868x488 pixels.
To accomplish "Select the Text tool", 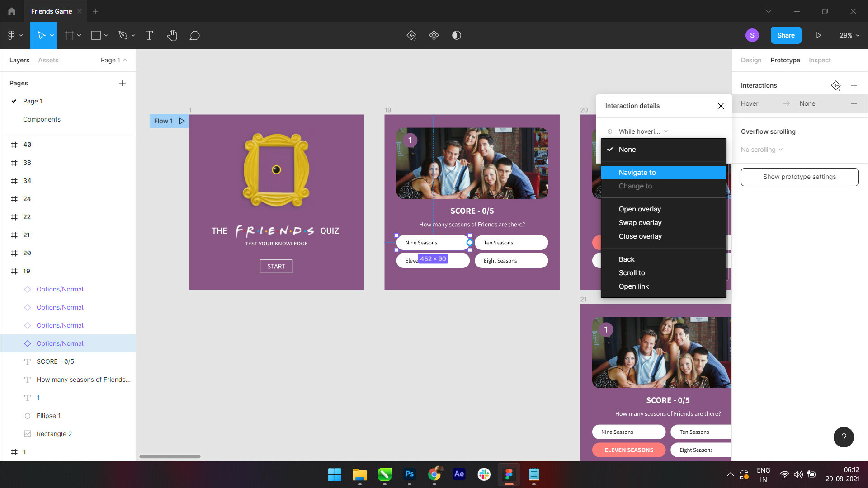I will (x=149, y=35).
